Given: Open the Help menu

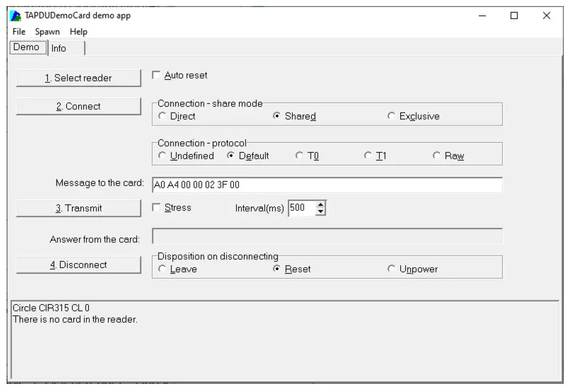Looking at the screenshot, I should (x=79, y=32).
